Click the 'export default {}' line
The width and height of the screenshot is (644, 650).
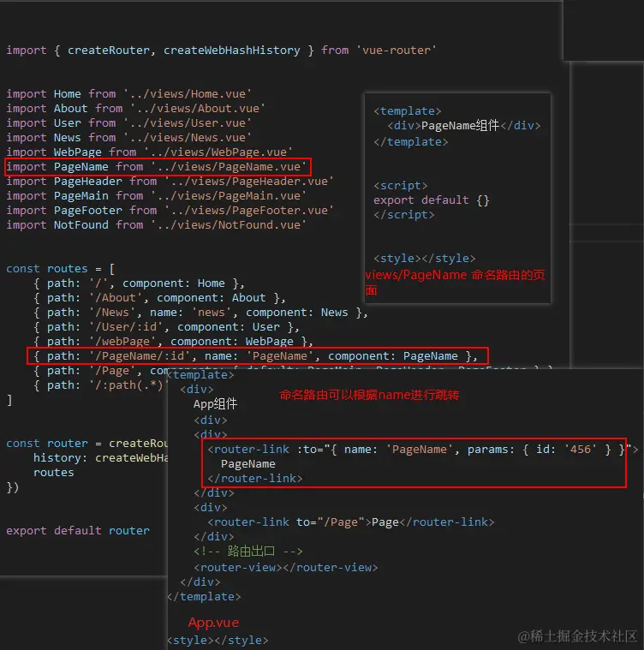(432, 200)
